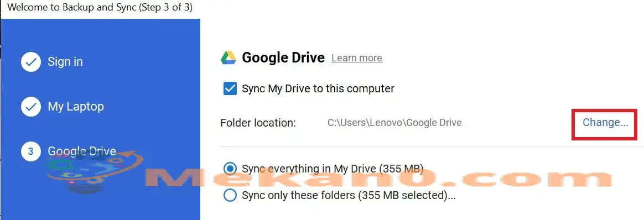This screenshot has width=644, height=220.
Task: Select the Google Drive step in sidebar
Action: [x=82, y=151]
